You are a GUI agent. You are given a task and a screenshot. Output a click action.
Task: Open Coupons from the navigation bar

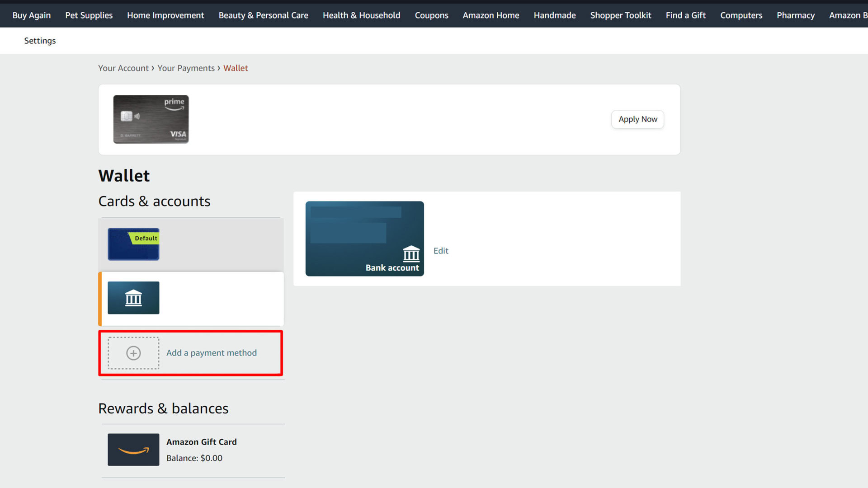click(431, 15)
